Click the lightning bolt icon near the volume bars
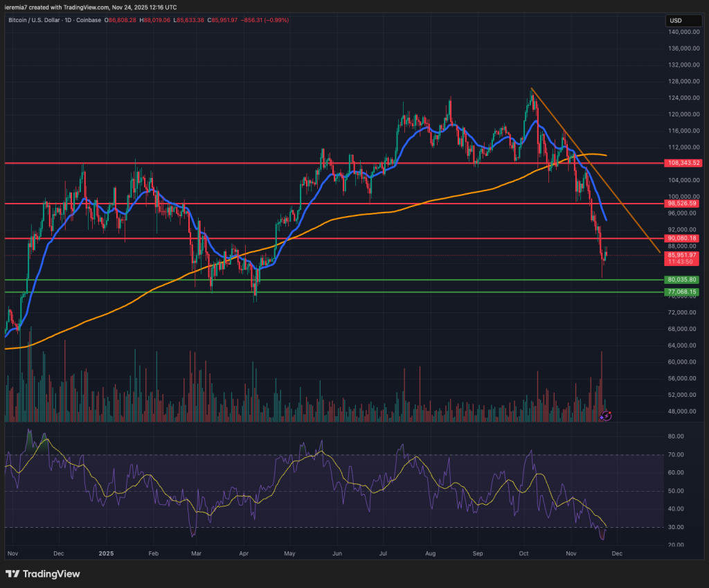 [607, 416]
